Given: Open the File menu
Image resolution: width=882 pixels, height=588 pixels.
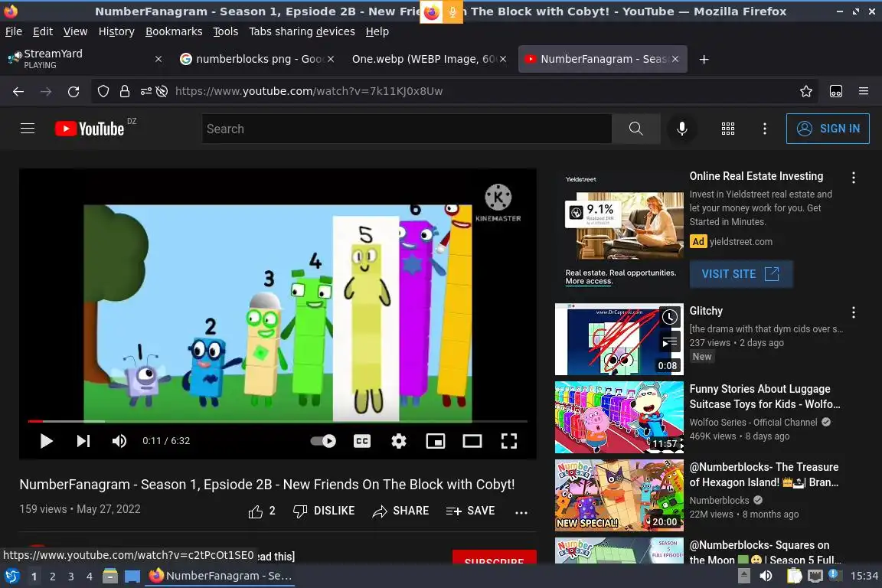Looking at the screenshot, I should 14,31.
